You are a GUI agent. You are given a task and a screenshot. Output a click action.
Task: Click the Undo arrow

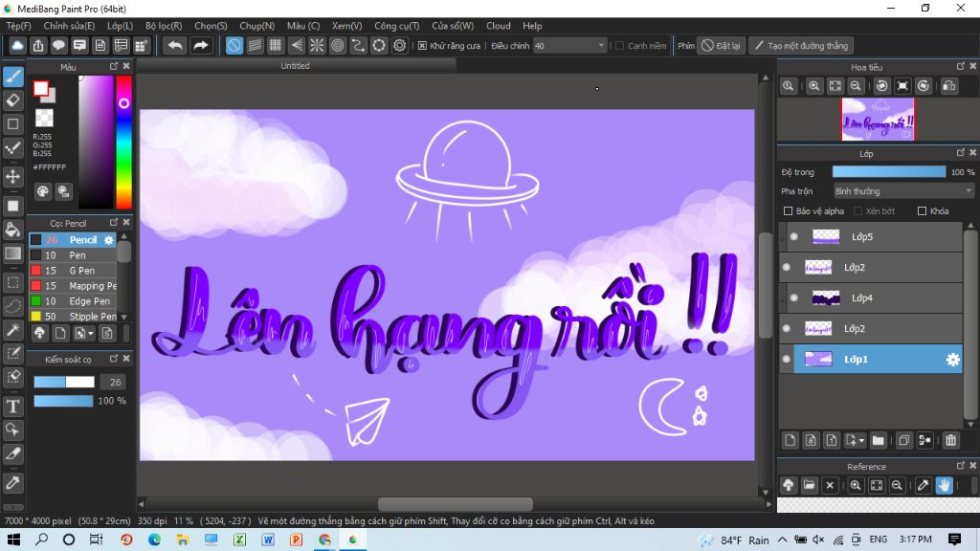[175, 46]
